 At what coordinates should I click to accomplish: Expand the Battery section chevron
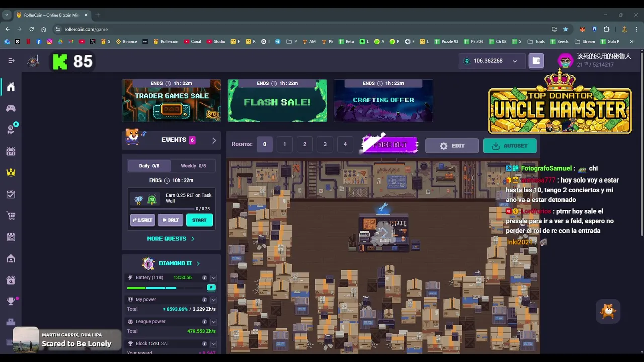[x=213, y=278]
